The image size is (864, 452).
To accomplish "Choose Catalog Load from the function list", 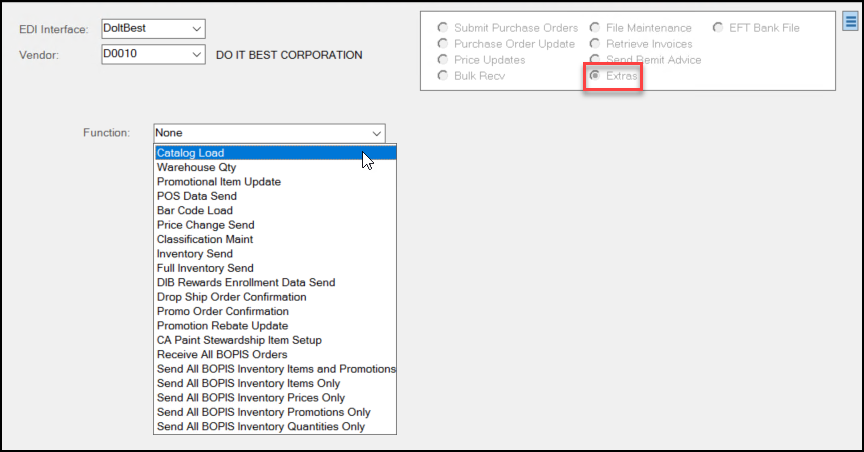I will coord(190,153).
